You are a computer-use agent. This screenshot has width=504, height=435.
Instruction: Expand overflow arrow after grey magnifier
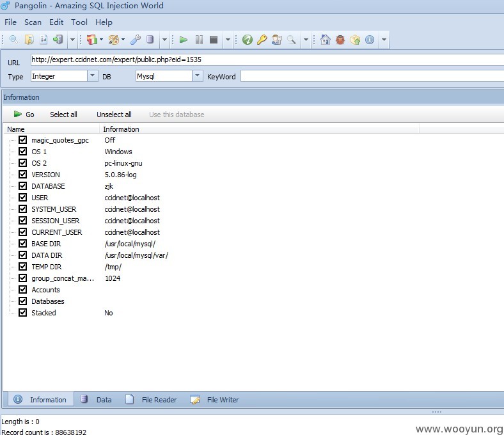306,40
